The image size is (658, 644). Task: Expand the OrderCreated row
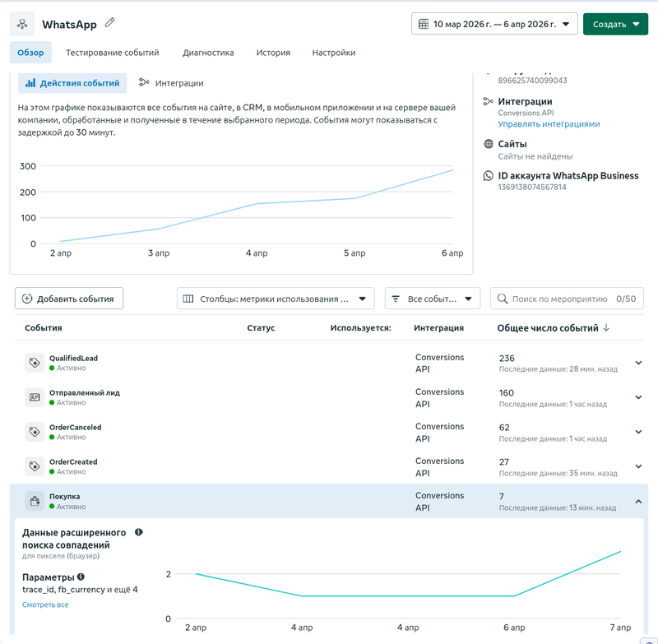638,466
